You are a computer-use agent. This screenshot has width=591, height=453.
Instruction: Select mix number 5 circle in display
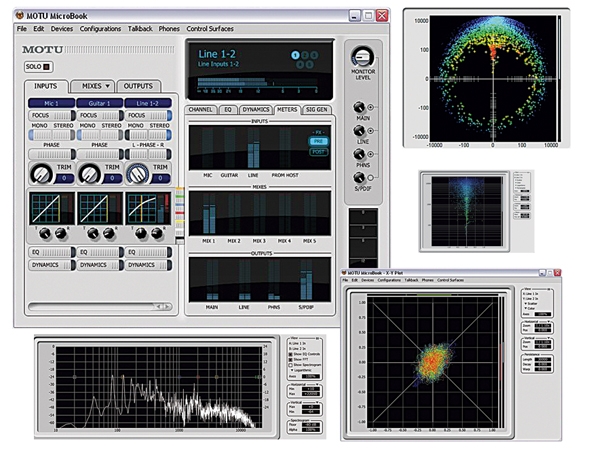[x=309, y=64]
